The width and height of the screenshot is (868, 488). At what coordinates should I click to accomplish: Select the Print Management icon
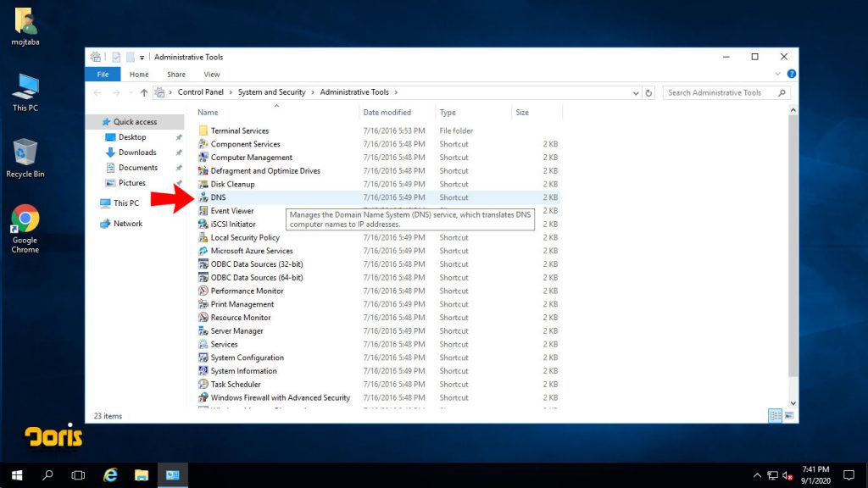(x=203, y=304)
